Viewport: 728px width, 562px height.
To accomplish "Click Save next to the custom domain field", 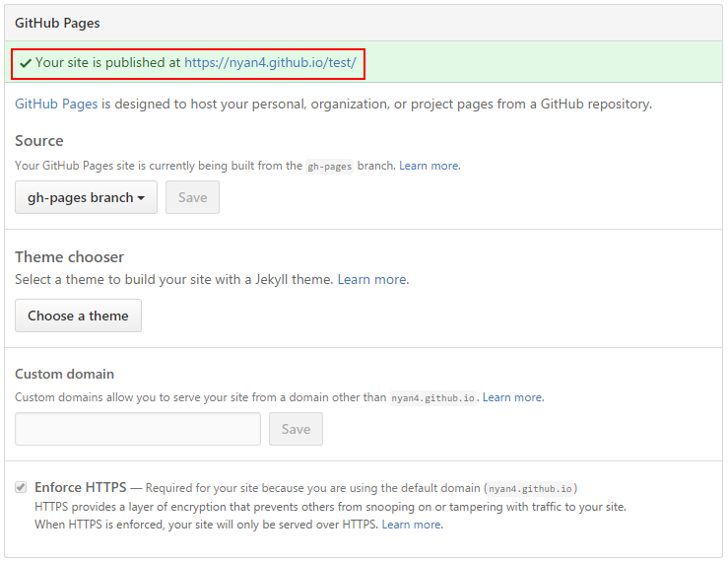I will [296, 429].
